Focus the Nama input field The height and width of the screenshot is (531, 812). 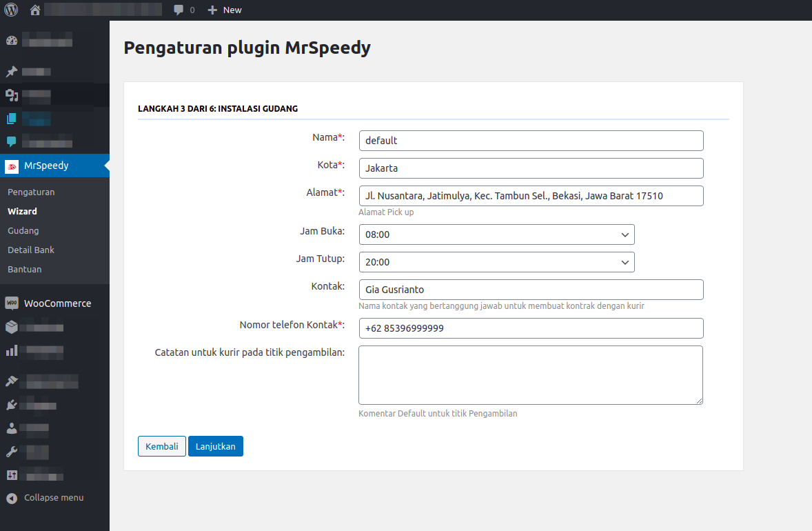[x=531, y=141]
